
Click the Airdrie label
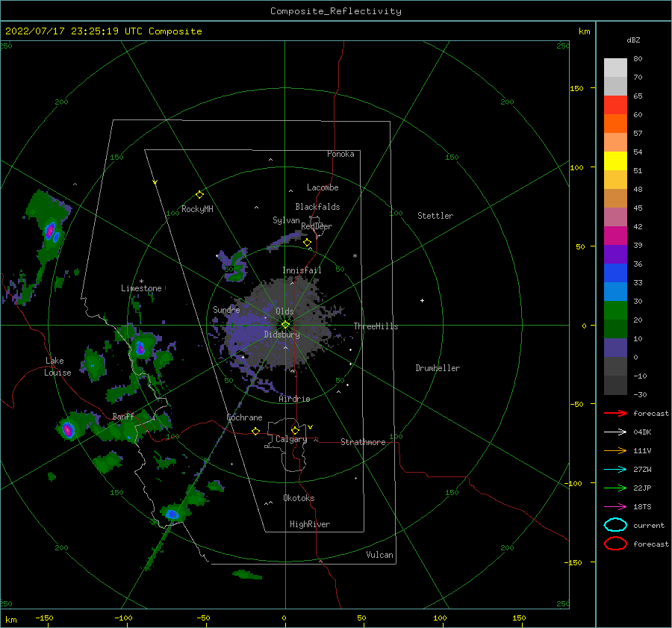tap(294, 399)
